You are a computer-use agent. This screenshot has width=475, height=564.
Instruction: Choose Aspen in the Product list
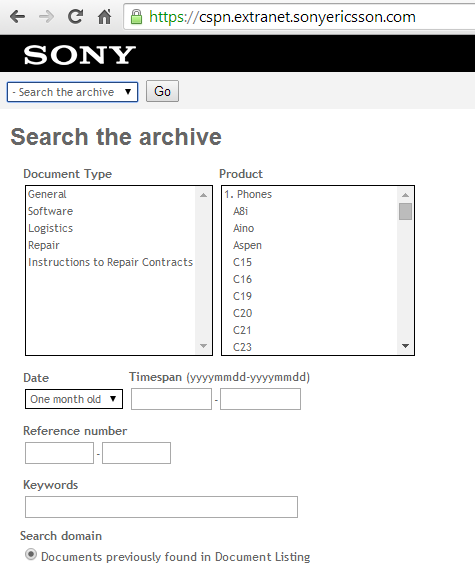point(247,245)
